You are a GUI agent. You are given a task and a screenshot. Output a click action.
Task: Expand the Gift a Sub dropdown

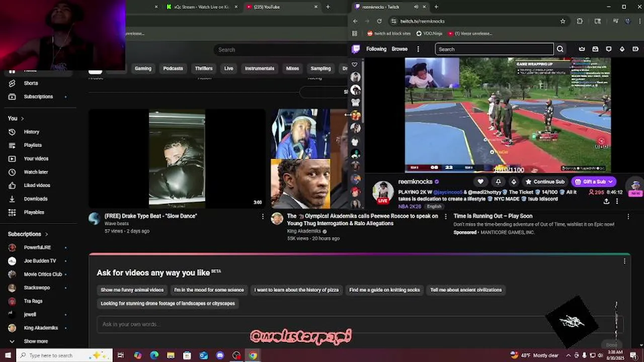610,182
